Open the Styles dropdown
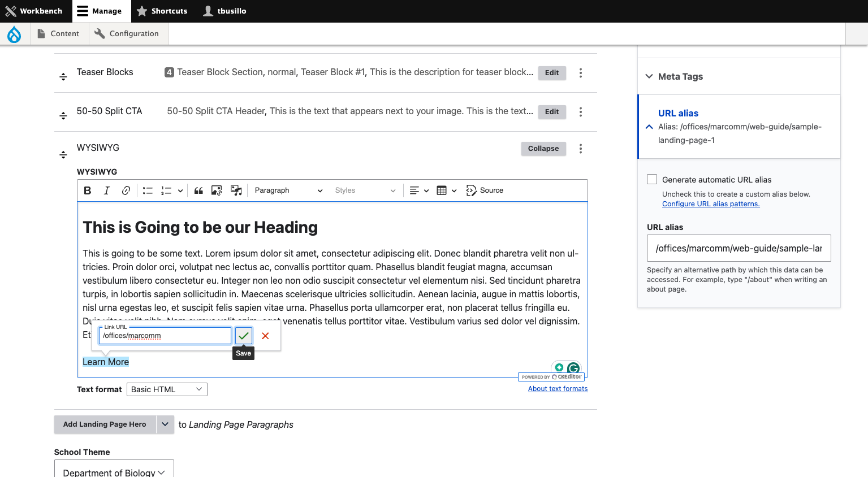868x477 pixels. pos(365,190)
